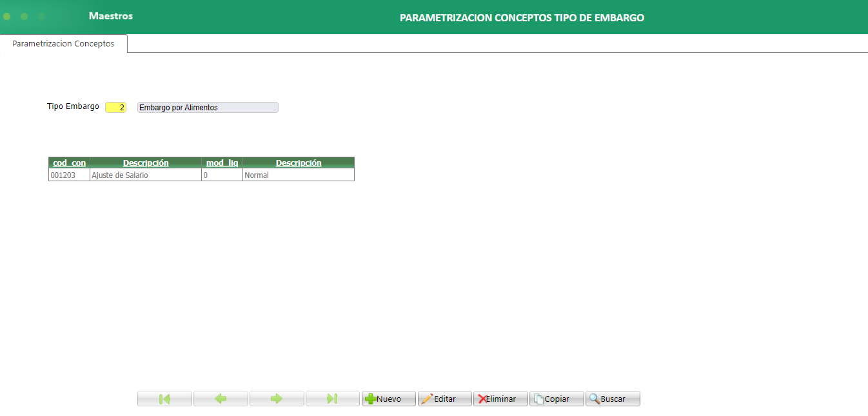This screenshot has height=416, width=868.
Task: Create a new record with Nuevo
Action: coord(389,399)
